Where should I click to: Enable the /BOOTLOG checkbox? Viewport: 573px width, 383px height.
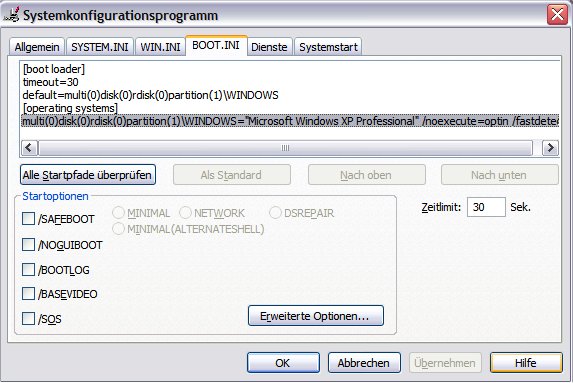(28, 270)
